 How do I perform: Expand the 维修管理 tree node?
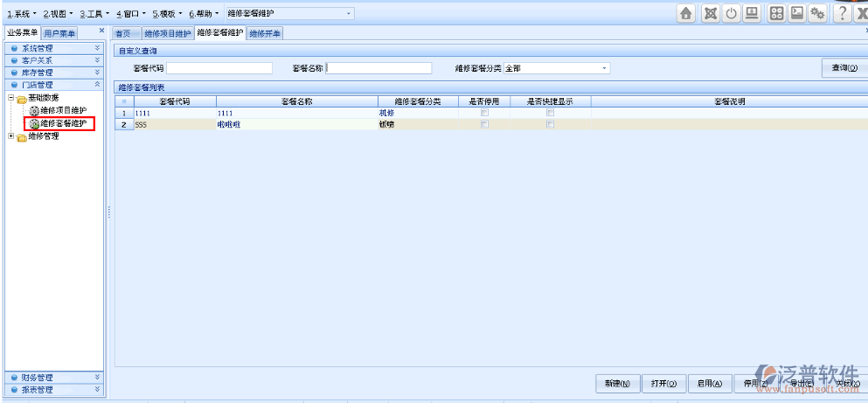[x=10, y=135]
